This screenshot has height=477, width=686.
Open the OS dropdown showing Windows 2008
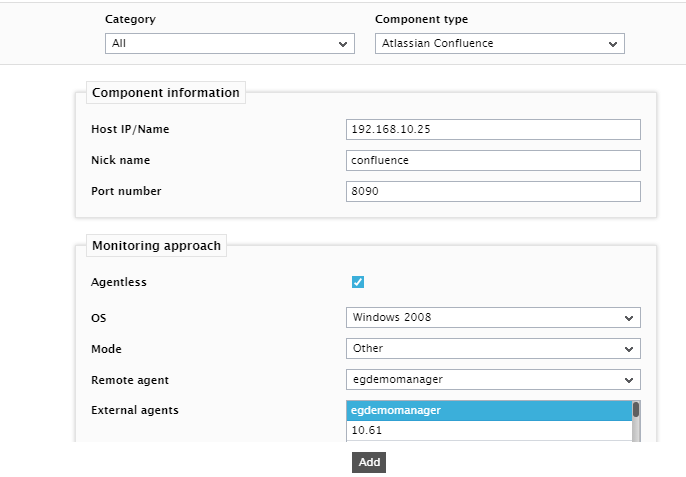[493, 318]
